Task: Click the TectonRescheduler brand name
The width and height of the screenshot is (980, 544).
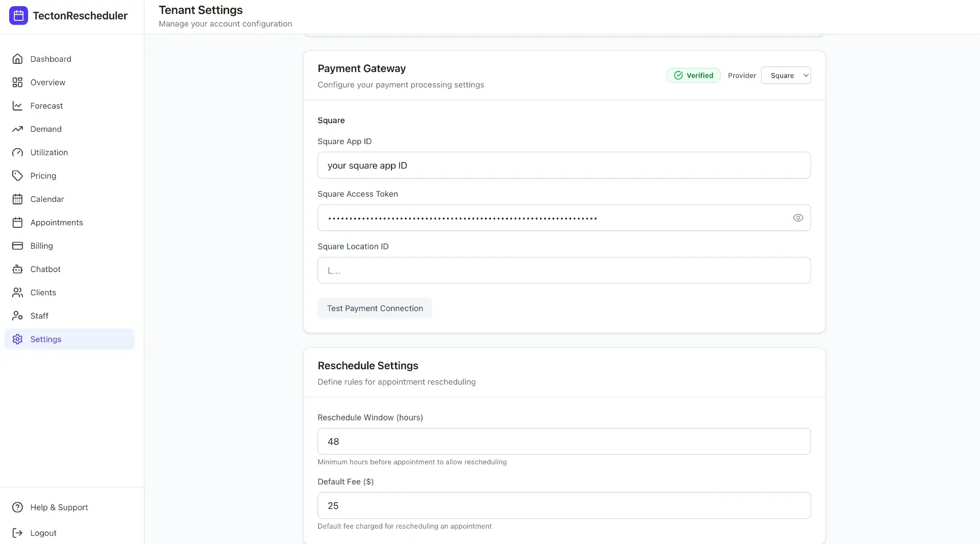Action: (x=80, y=16)
